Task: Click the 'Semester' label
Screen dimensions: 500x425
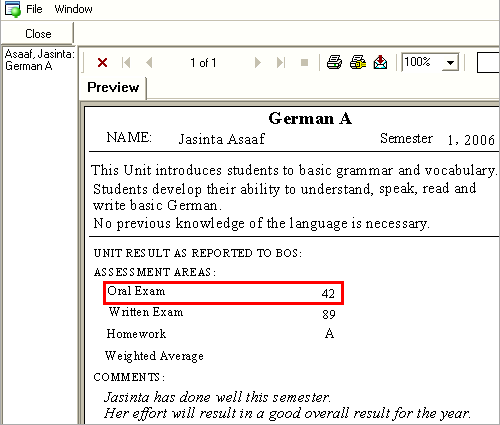Action: (x=406, y=138)
